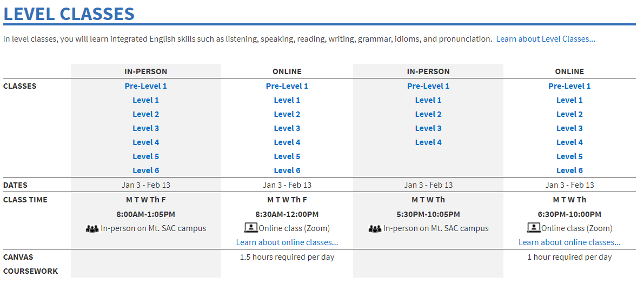The height and width of the screenshot is (283, 644).
Task: Open Level 1 in morning online column
Action: point(287,100)
